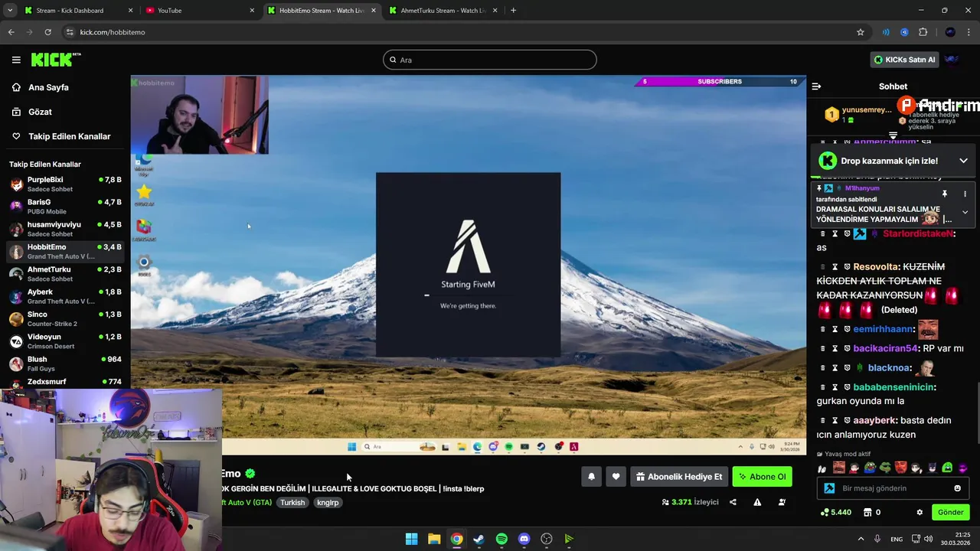Open chat settings gear icon
980x551 pixels.
tap(920, 512)
